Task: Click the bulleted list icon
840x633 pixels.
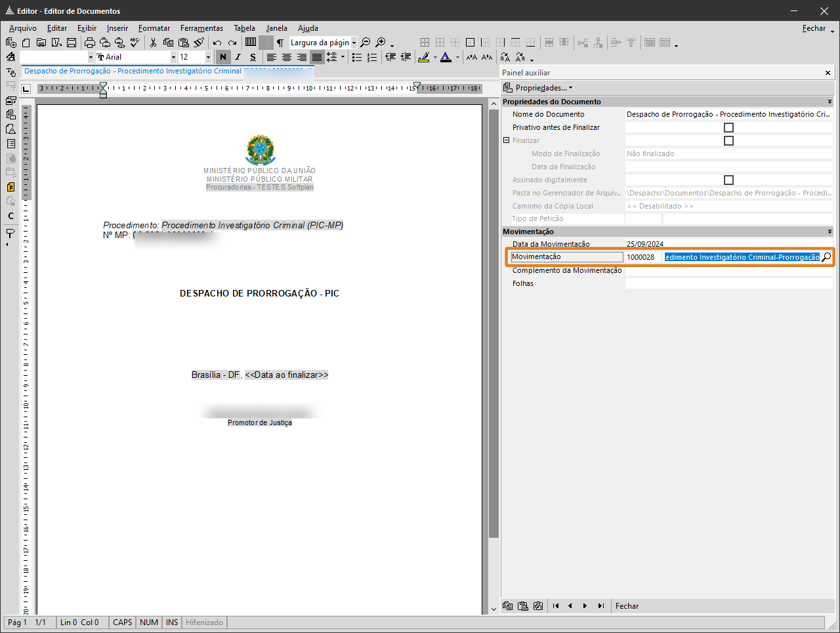Action: click(357, 58)
